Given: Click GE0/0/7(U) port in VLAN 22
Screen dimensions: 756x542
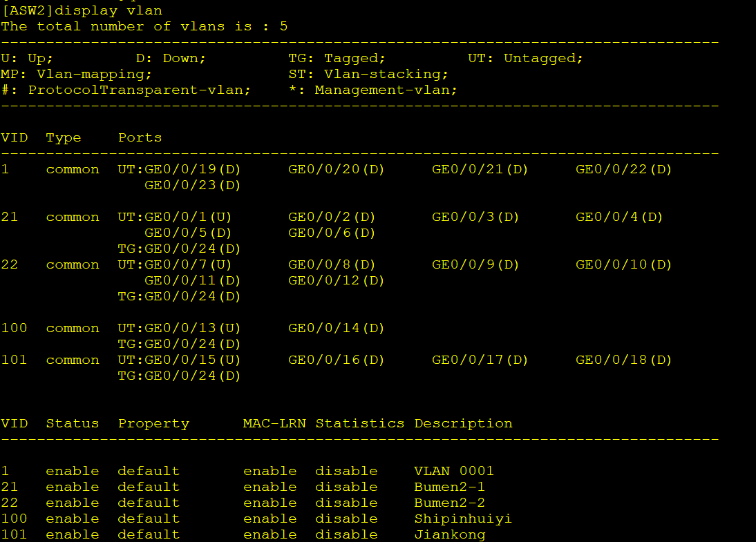Looking at the screenshot, I should 188,265.
